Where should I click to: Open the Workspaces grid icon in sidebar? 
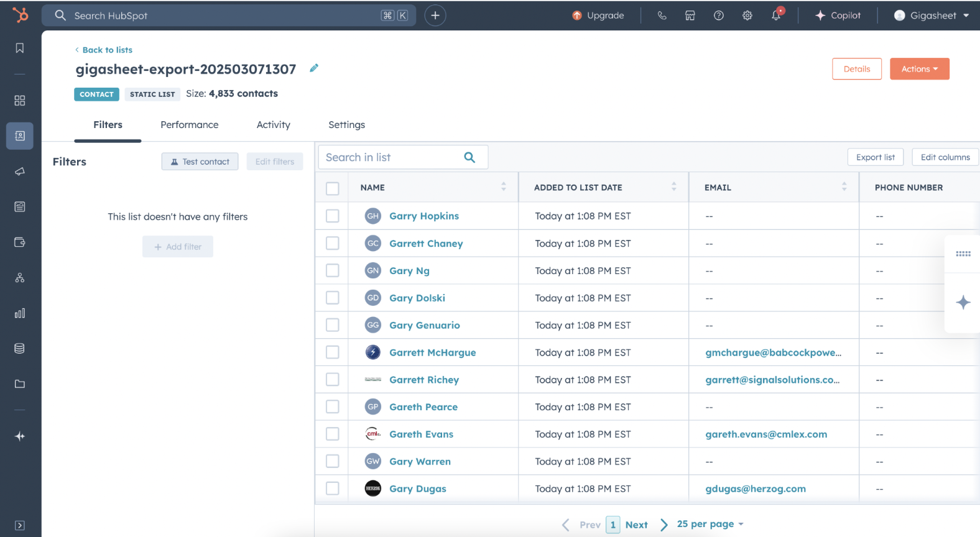20,101
